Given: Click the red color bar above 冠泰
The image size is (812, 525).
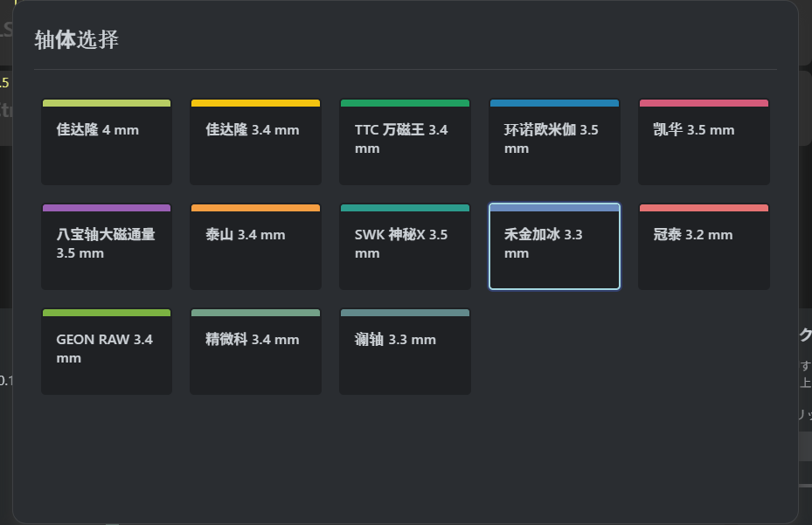Looking at the screenshot, I should (x=704, y=208).
